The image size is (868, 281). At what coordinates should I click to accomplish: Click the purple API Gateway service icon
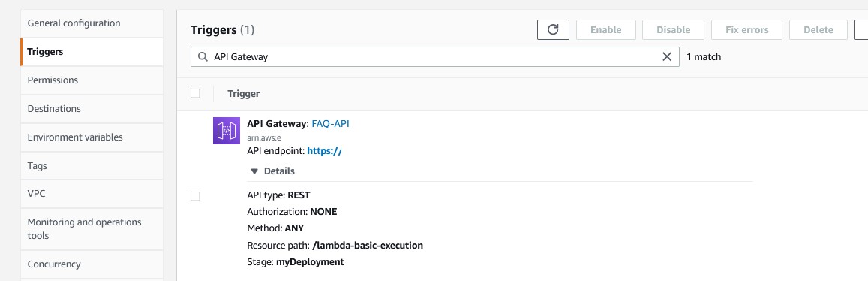coord(227,131)
